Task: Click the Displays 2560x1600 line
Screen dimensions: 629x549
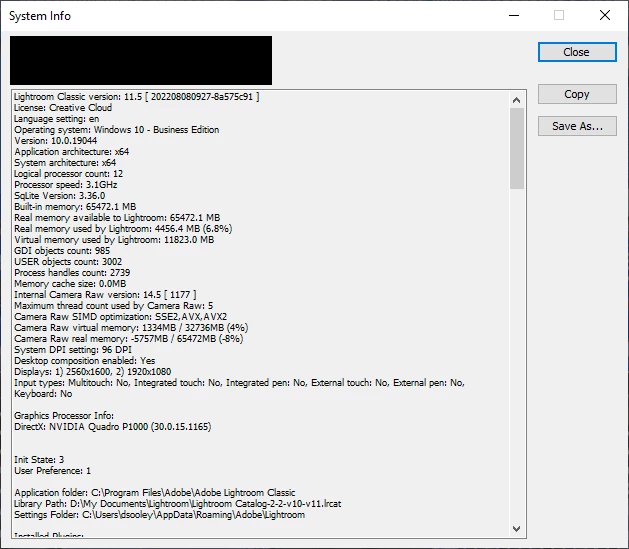Action: (x=93, y=372)
